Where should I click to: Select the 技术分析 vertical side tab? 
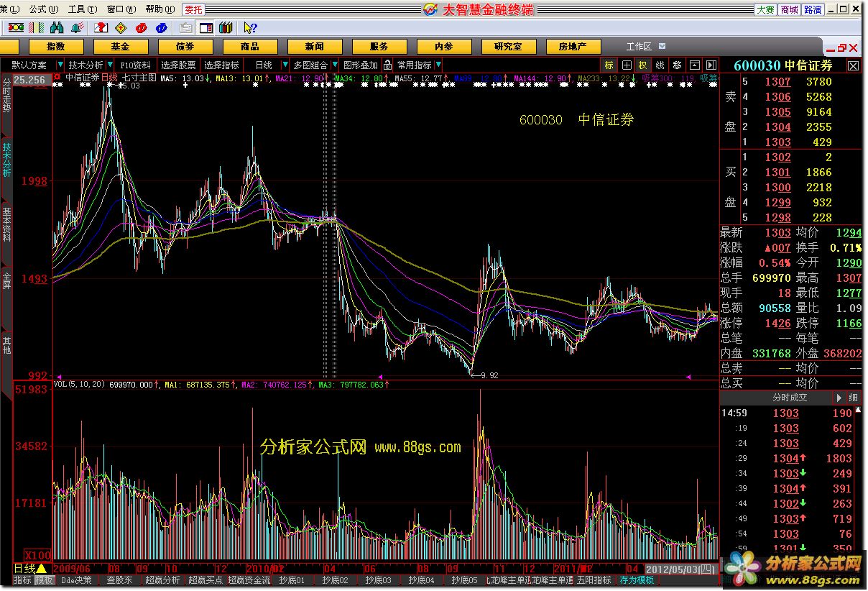pyautogui.click(x=6, y=160)
